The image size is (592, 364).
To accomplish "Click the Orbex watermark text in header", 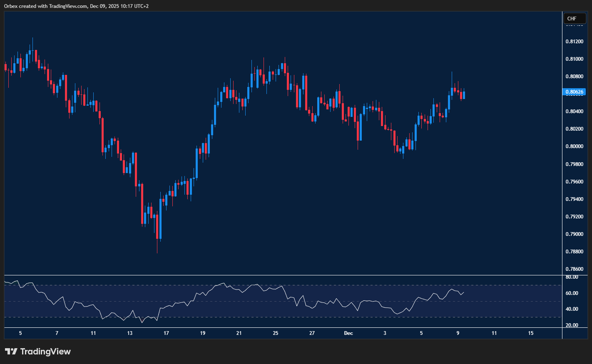I will (10, 6).
